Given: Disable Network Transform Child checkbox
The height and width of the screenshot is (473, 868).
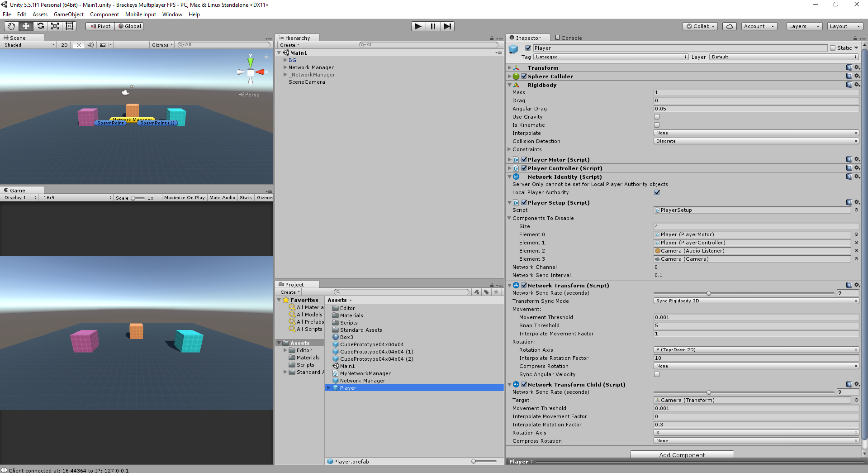Looking at the screenshot, I should click(524, 384).
